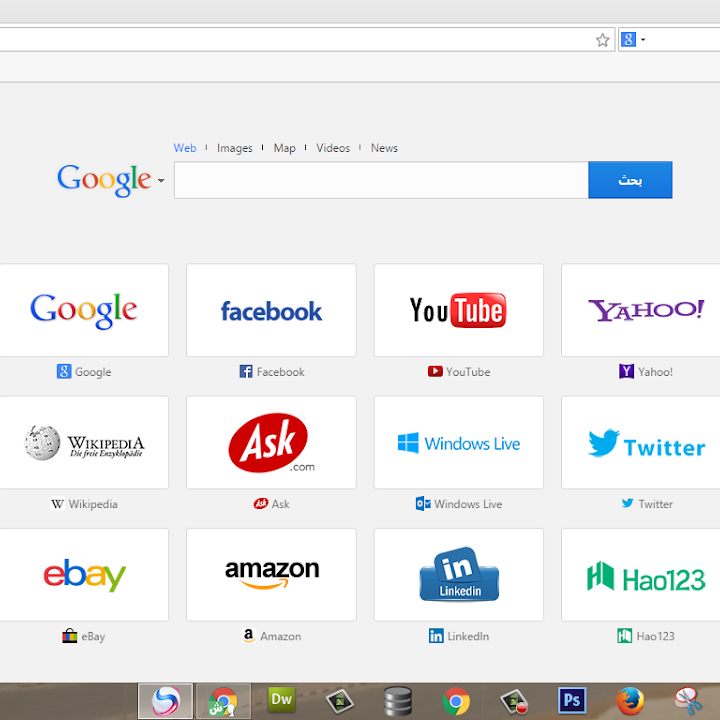Select the Web search tab

pyautogui.click(x=185, y=148)
